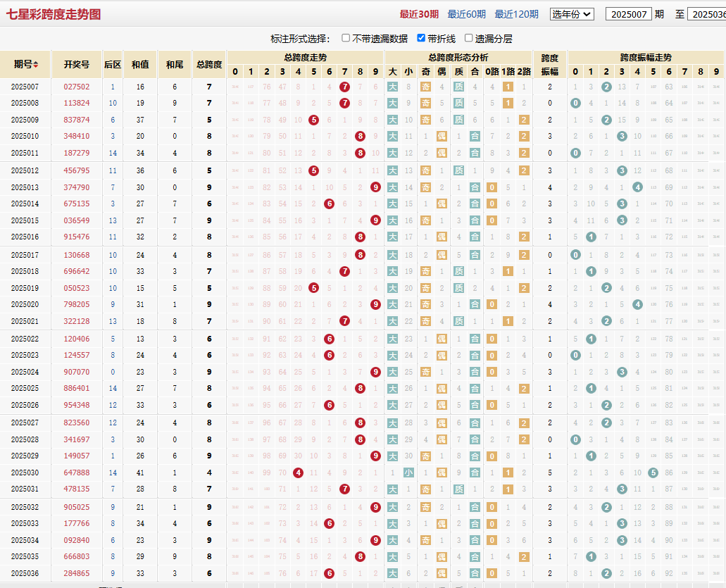This screenshot has height=588, width=726.
Task: Click the 后区 column header
Action: [x=113, y=64]
